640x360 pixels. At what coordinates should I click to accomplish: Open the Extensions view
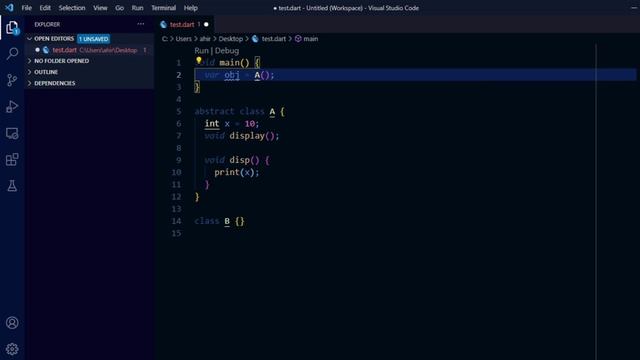pos(12,160)
